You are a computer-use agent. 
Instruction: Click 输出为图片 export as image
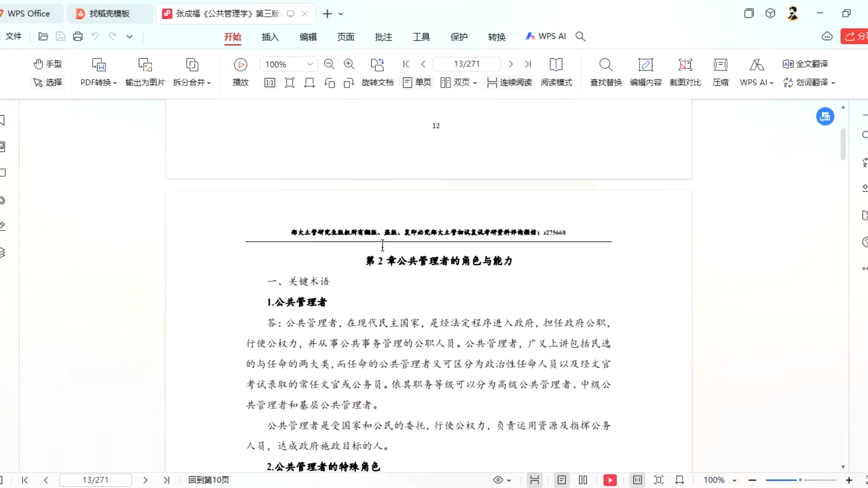pos(145,71)
